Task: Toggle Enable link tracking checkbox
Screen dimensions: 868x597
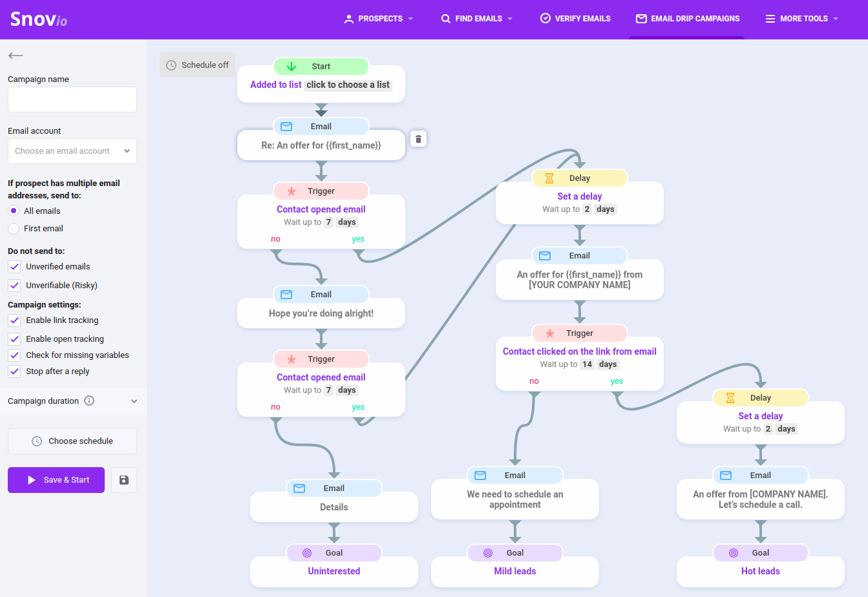Action: tap(14, 320)
